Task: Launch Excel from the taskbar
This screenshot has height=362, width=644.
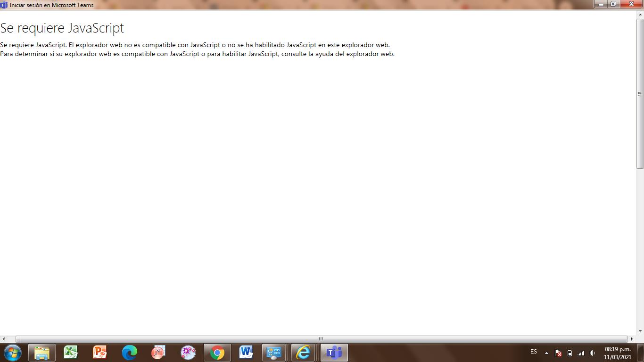Action: pyautogui.click(x=71, y=353)
